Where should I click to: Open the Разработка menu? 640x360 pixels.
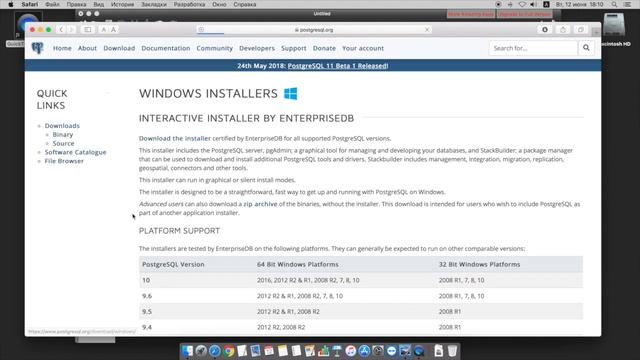tap(189, 4)
